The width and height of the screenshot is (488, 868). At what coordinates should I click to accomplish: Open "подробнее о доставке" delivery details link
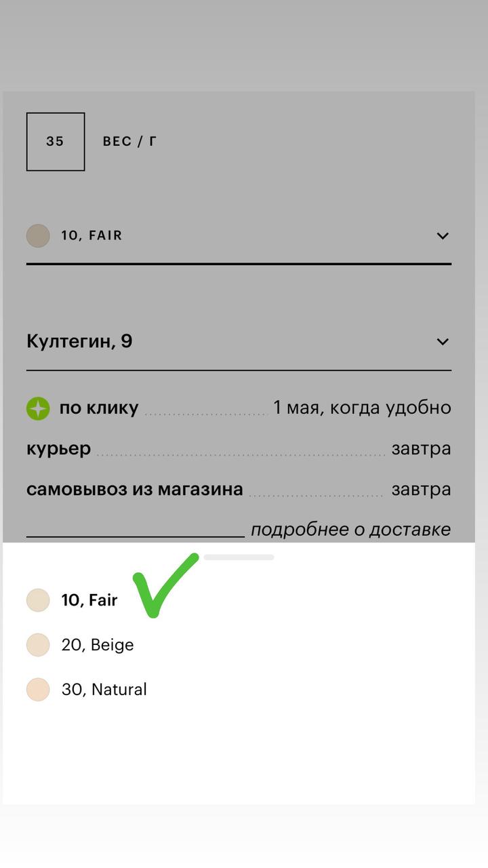(x=350, y=530)
